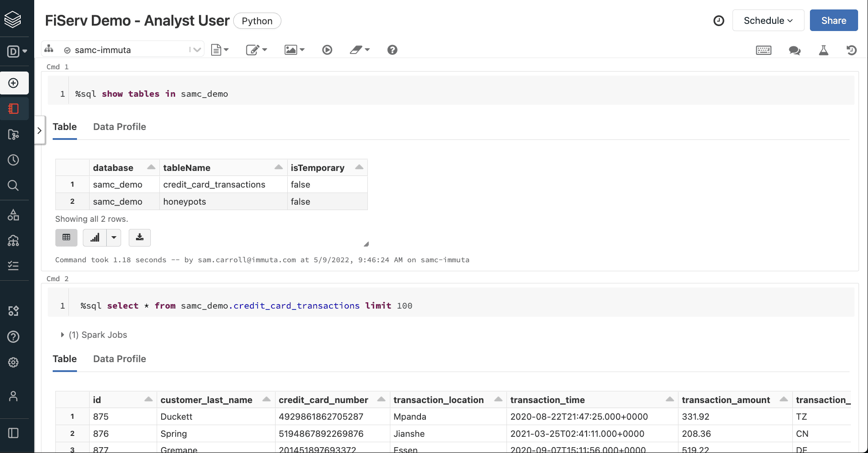Sort by the id column arrow
This screenshot has height=453, width=868.
149,399
